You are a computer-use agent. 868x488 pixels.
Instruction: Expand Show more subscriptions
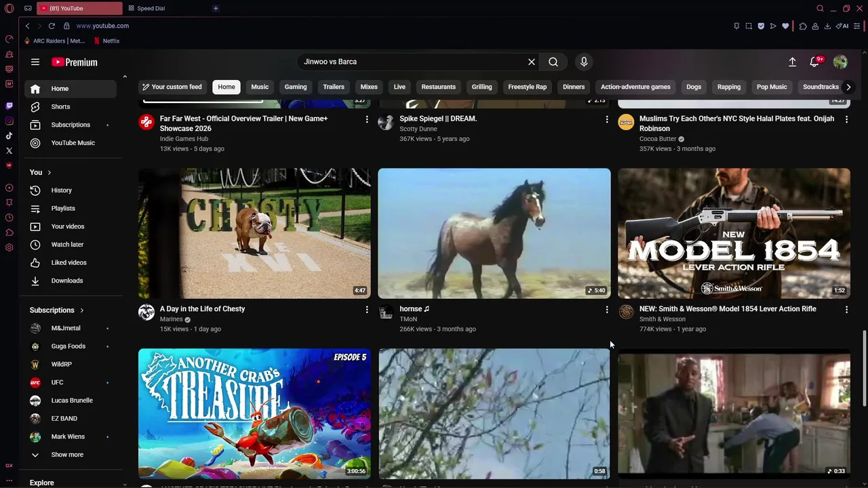67,455
